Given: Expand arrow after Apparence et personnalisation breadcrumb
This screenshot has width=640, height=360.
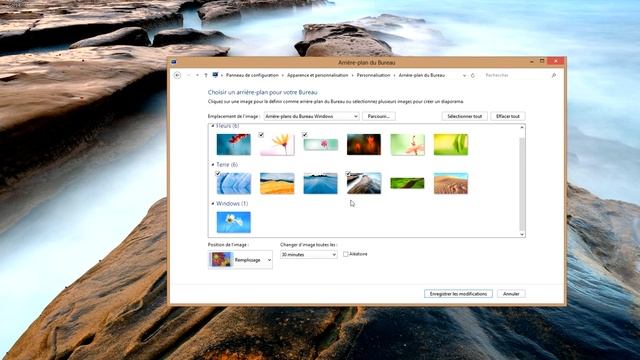Looking at the screenshot, I should point(353,76).
